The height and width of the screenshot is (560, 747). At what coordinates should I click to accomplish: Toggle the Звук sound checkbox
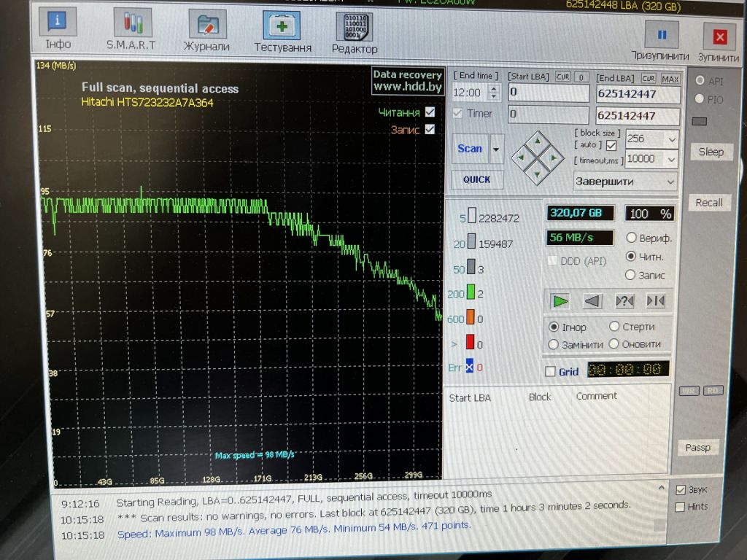point(681,489)
